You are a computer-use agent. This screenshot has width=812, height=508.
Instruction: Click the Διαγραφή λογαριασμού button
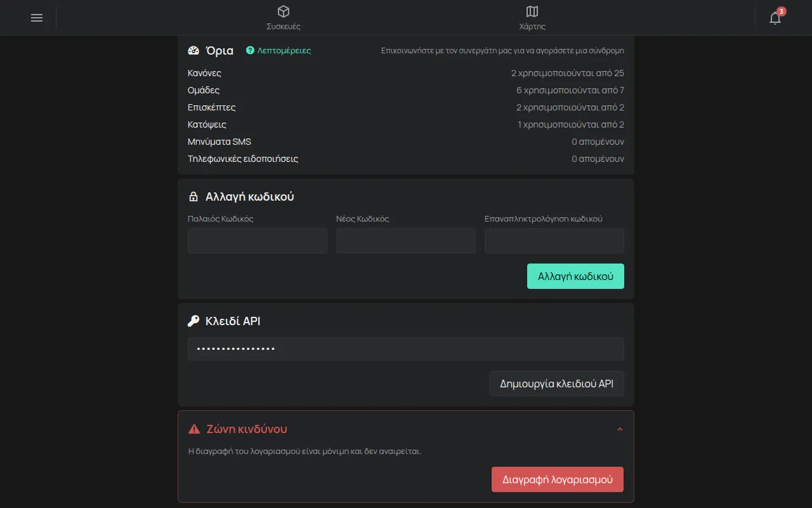pos(558,479)
